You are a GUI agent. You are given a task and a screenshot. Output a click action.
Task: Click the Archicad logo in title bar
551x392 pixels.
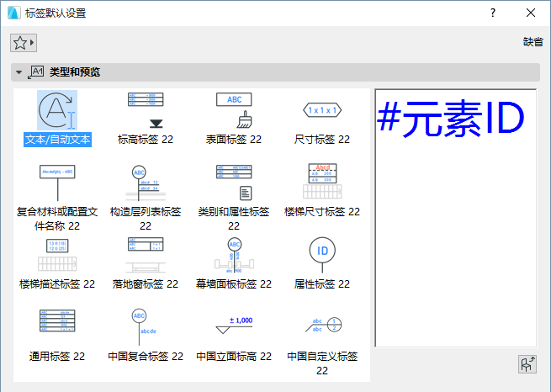pos(13,13)
